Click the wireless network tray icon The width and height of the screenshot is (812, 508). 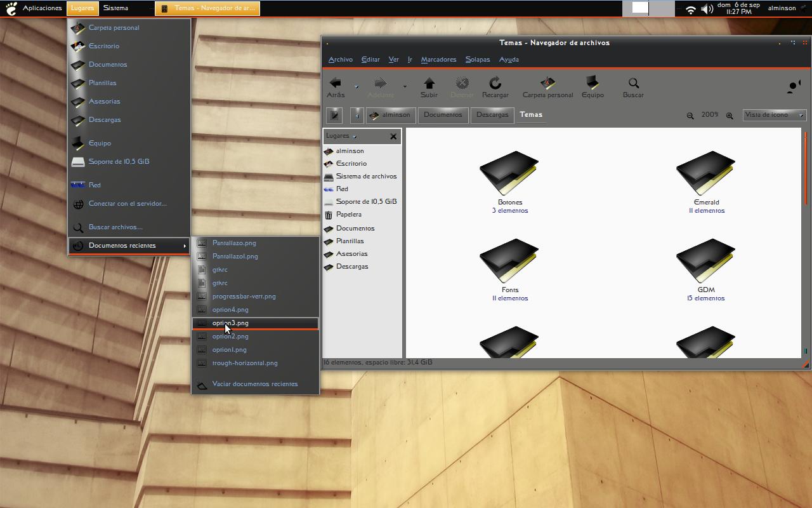691,10
